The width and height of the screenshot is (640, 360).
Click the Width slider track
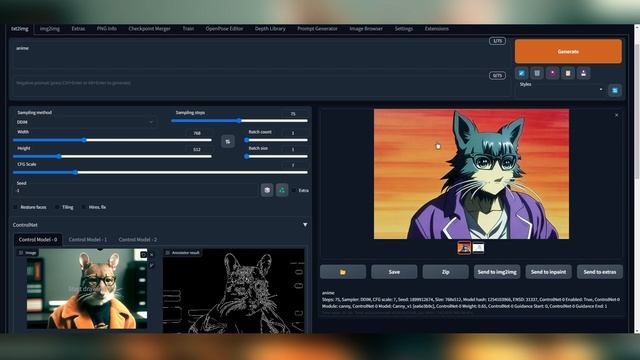pos(112,140)
